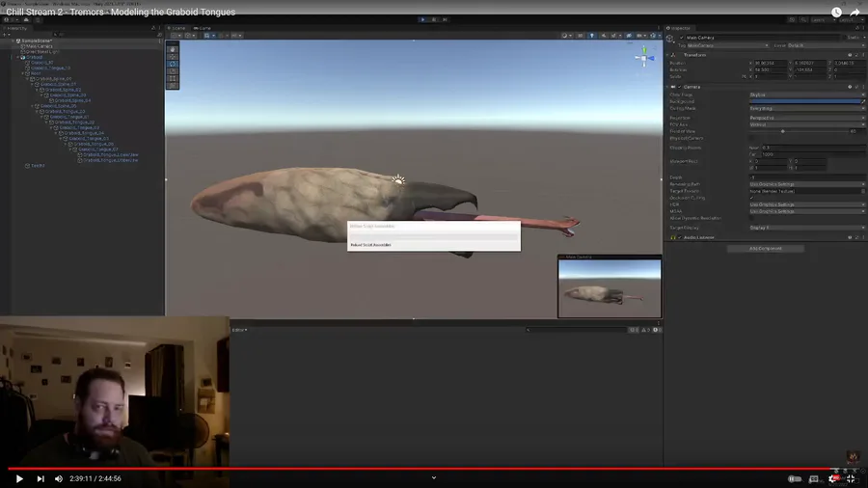Click the Add Component button
This screenshot has height=488, width=868.
click(766, 249)
